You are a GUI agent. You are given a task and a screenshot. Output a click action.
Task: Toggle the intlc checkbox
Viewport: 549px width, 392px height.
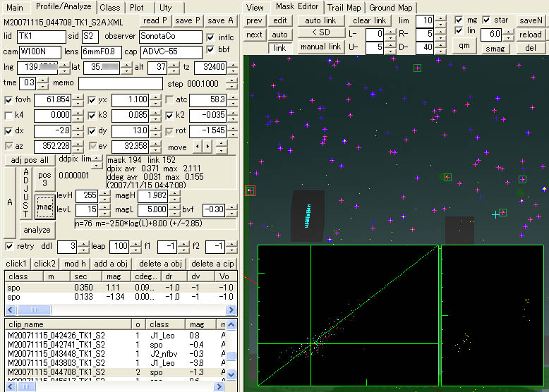[211, 37]
